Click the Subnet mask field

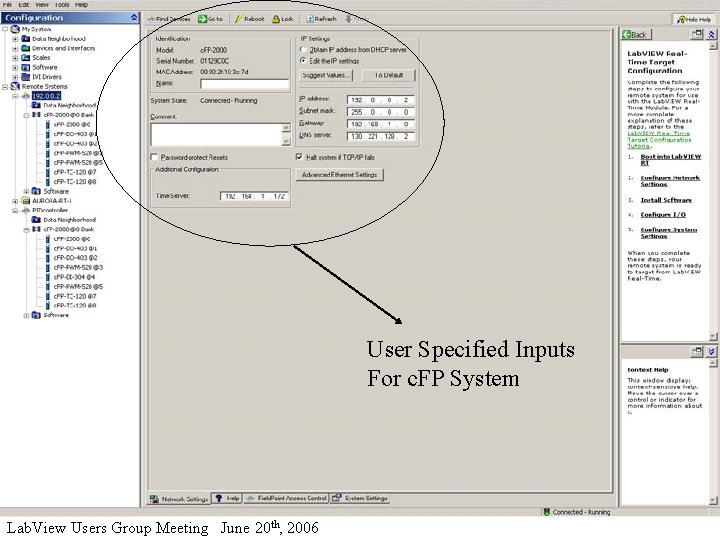point(381,112)
